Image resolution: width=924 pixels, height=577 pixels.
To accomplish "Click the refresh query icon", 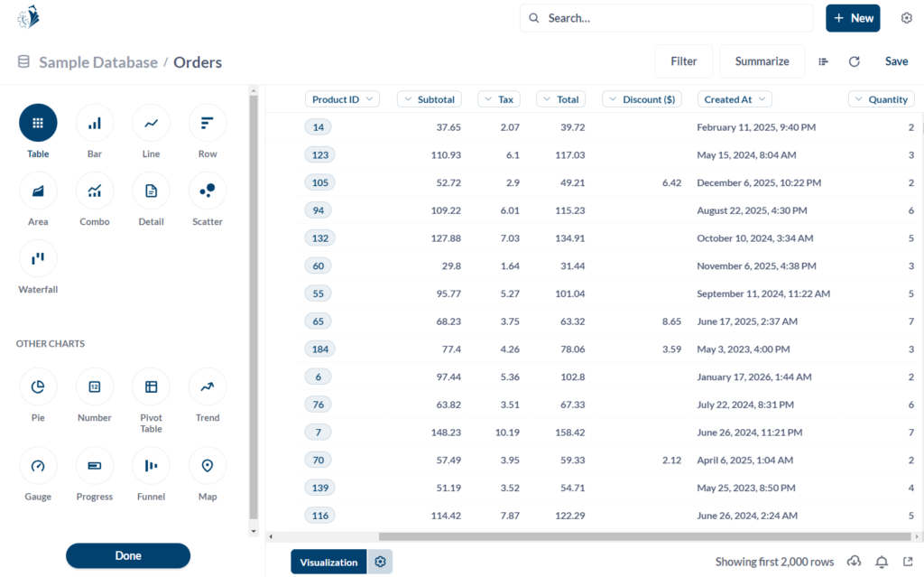I will [x=854, y=61].
